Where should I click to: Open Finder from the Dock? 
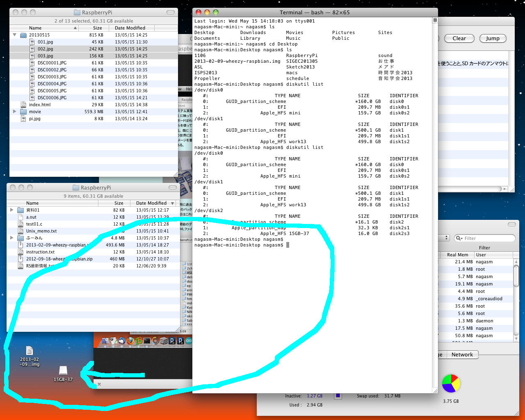point(105,341)
